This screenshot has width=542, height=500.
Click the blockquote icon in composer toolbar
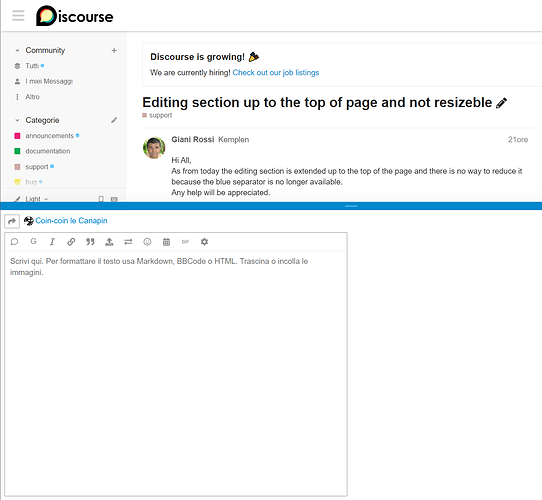(x=90, y=242)
